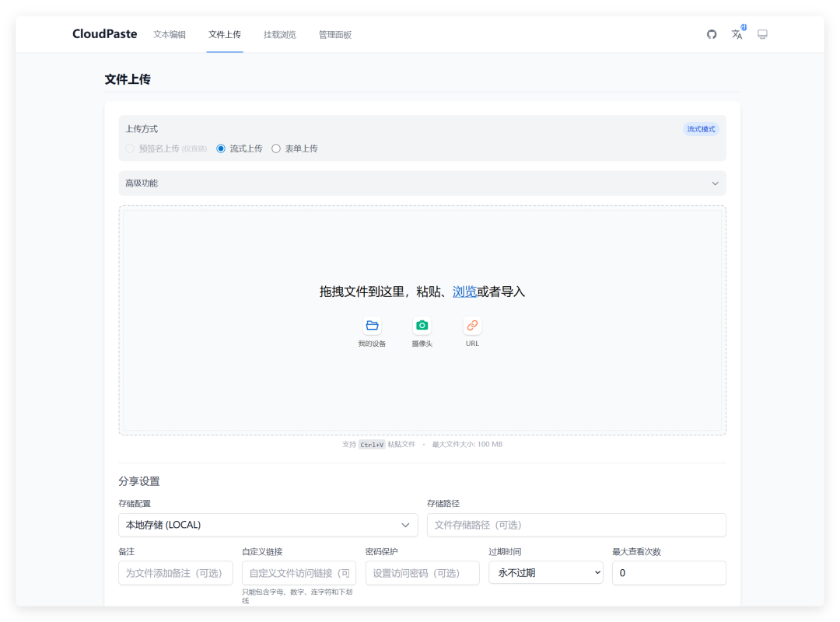Open the 管理面板 admin panel
840x622 pixels.
pyautogui.click(x=334, y=34)
